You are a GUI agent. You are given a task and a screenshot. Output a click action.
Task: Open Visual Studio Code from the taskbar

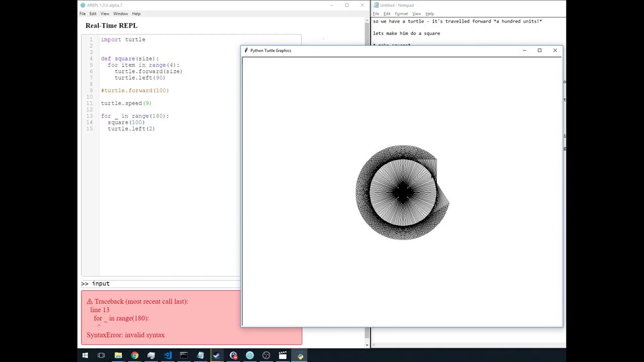point(168,356)
